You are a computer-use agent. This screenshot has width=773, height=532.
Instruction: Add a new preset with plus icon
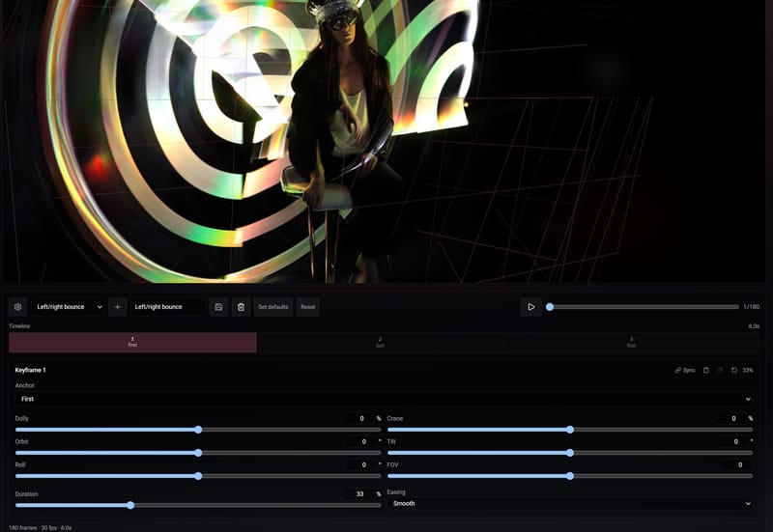117,307
